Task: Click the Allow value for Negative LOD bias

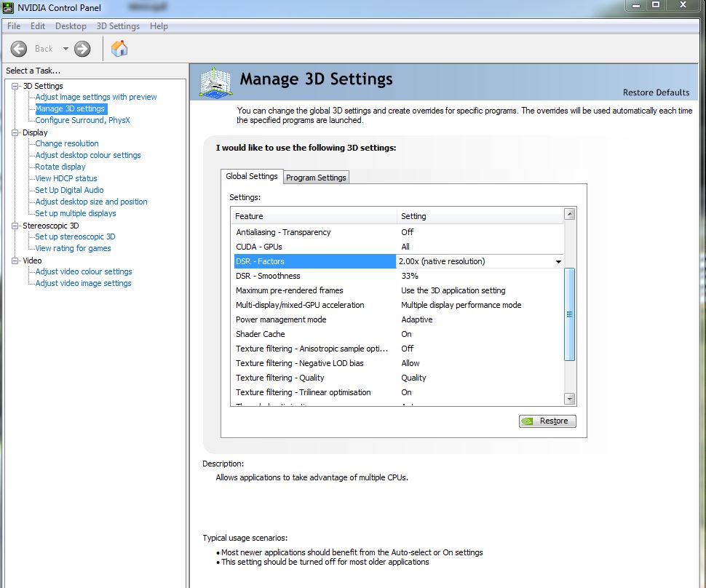Action: point(410,363)
